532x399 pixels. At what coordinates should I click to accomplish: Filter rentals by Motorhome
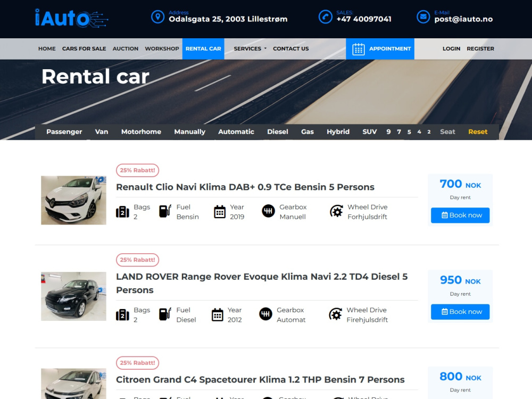tap(141, 131)
